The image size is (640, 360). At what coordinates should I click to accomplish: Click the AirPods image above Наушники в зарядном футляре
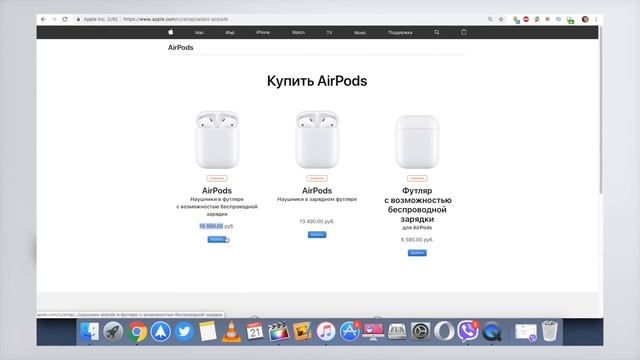pyautogui.click(x=317, y=139)
